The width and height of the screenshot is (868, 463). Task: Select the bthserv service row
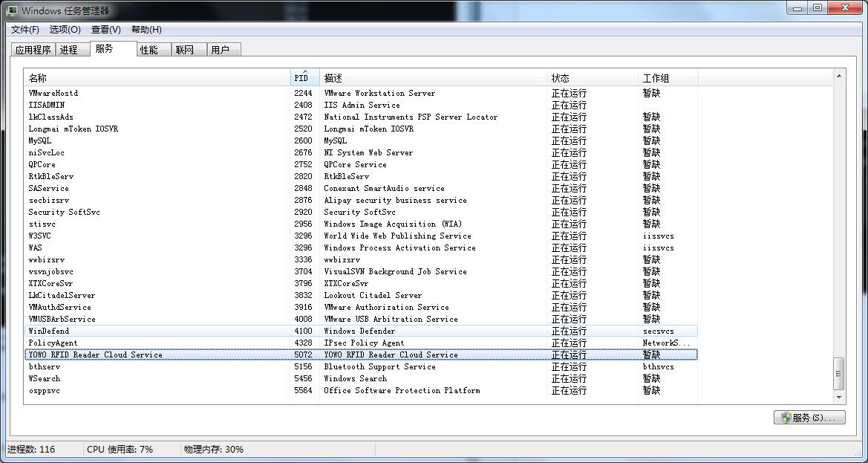(361, 366)
